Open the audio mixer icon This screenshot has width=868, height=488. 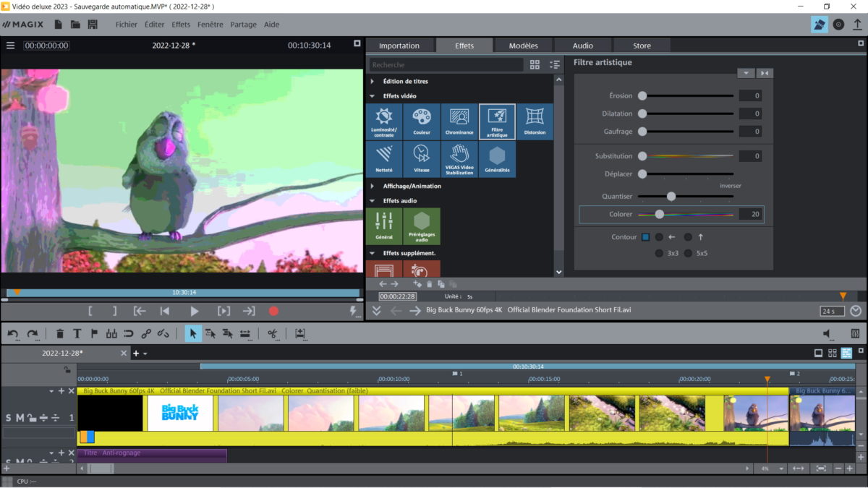(x=855, y=333)
